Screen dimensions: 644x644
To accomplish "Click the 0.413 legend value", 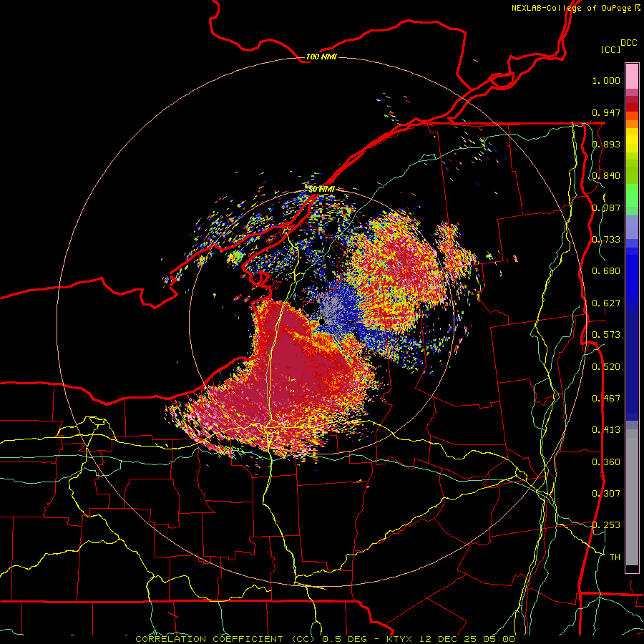I will (x=606, y=430).
